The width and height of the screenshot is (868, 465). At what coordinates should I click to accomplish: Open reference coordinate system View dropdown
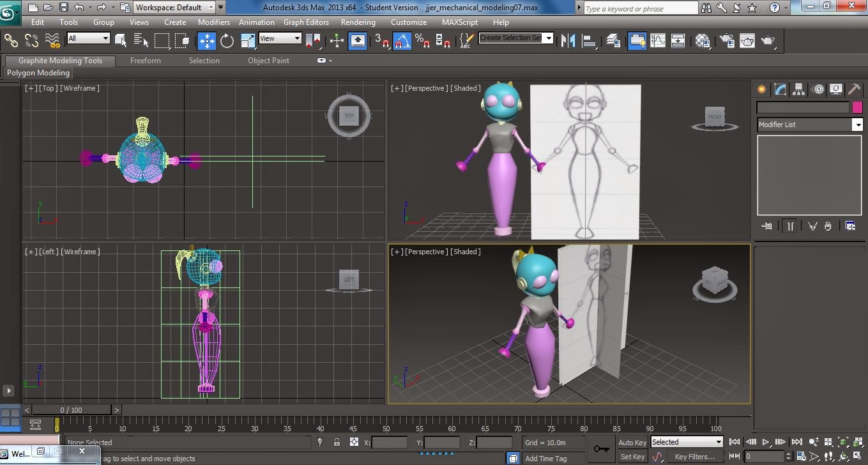280,38
